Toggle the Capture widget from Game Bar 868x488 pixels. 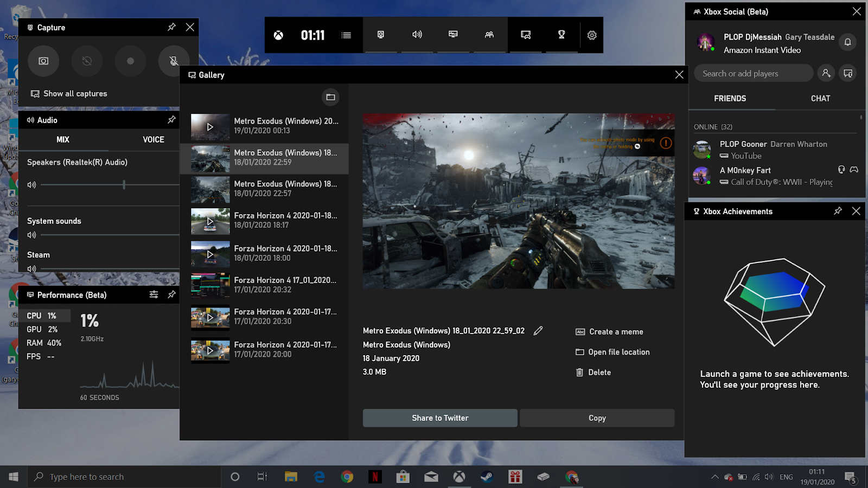381,35
